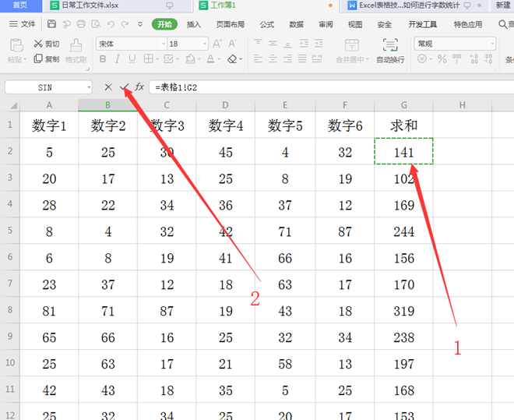514x420 pixels.
Task: Cancel formula entry with the X icon
Action: [108, 87]
